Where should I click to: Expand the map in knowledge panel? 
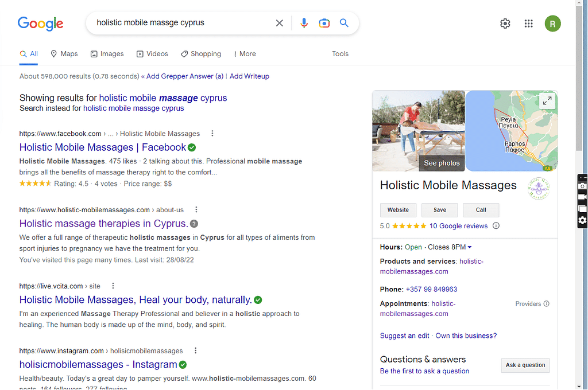point(547,101)
